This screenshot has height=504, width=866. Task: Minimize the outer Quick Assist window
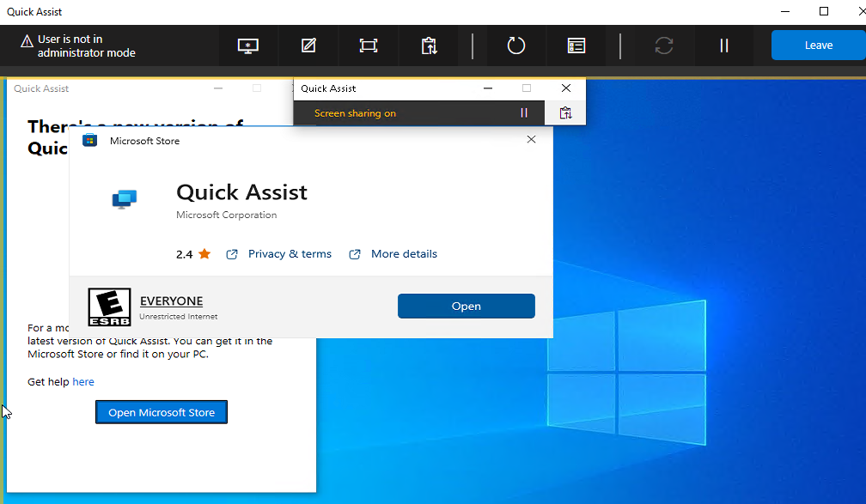click(785, 12)
